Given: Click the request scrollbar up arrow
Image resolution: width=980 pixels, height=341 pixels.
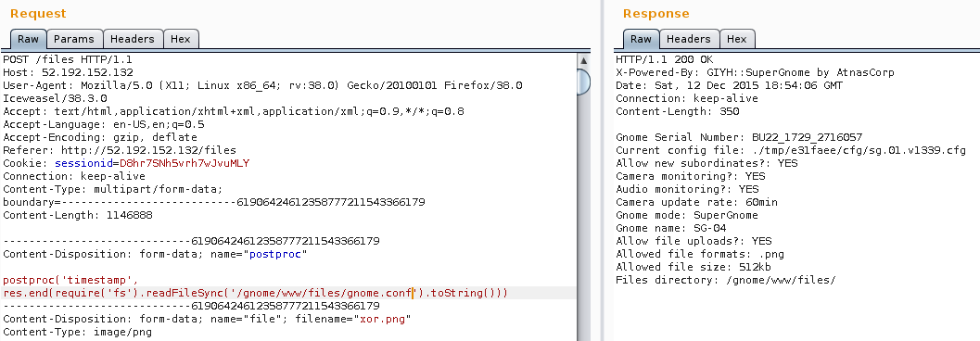Looking at the screenshot, I should 584,60.
